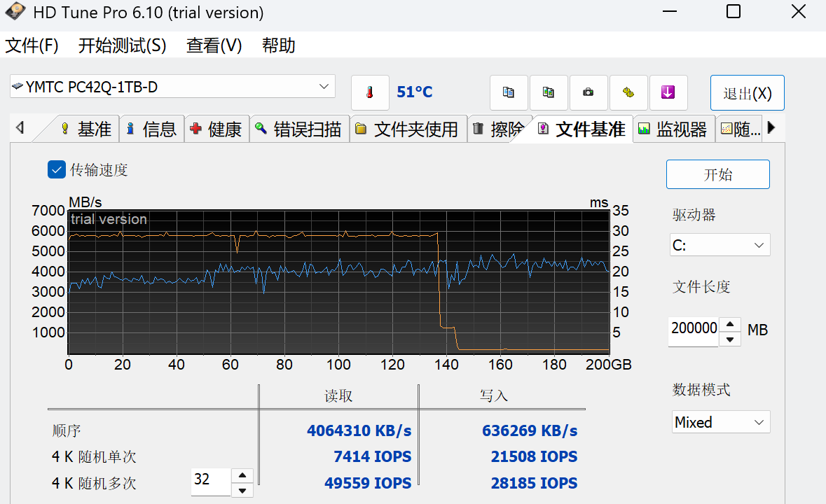826x504 pixels.
Task: Switch to the 错误扫描 tab
Action: 298,129
